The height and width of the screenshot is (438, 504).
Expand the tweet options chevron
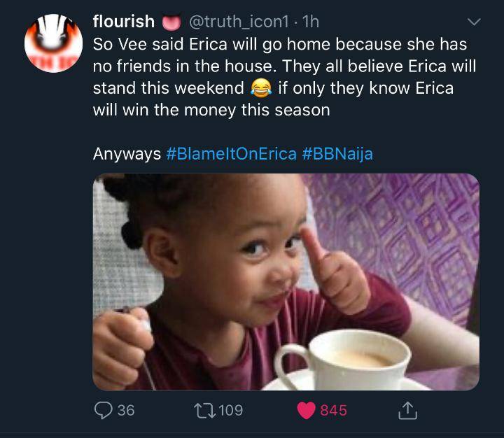(x=474, y=22)
